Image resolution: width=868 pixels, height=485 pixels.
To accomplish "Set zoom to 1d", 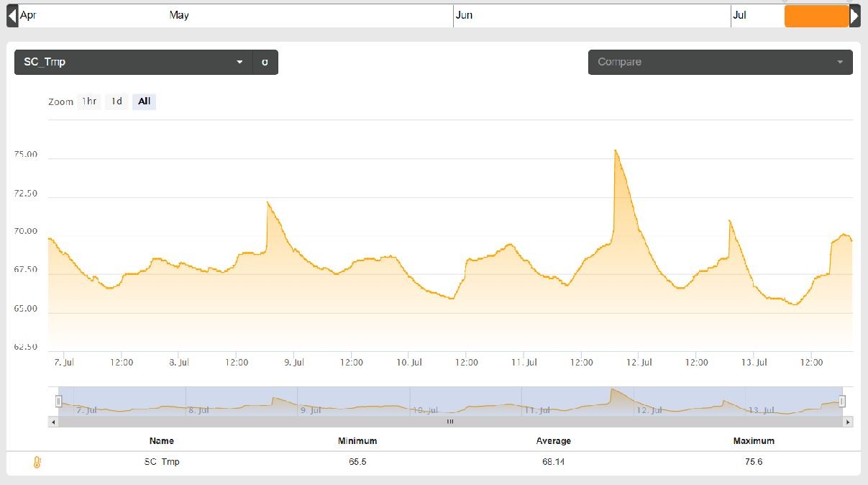I will tap(117, 101).
